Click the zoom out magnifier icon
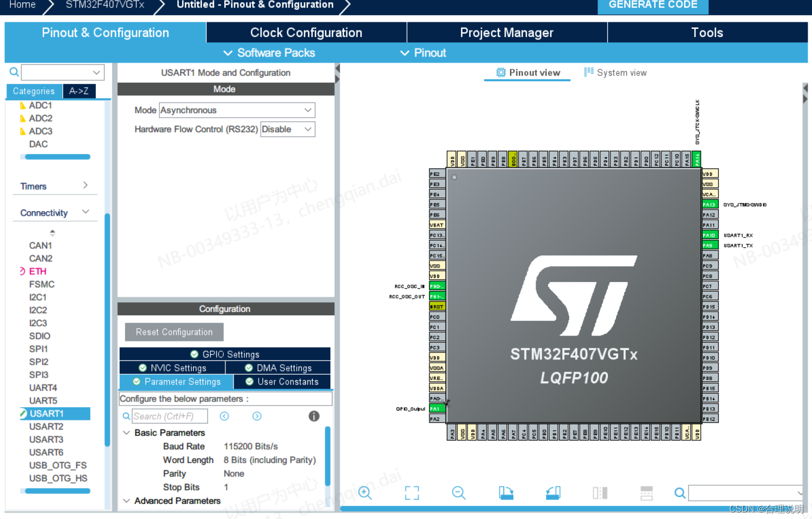Viewport: 812px width, 519px height. (459, 493)
